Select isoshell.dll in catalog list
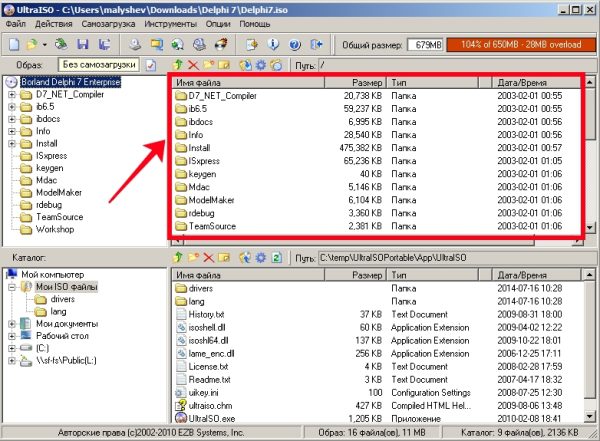The width and height of the screenshot is (600, 441). click(x=207, y=327)
